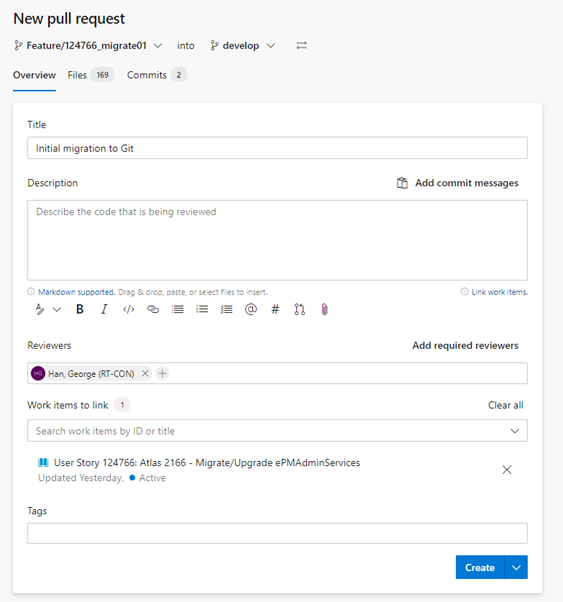The height and width of the screenshot is (602, 563).
Task: Open the develop target branch dropdown
Action: coord(242,46)
